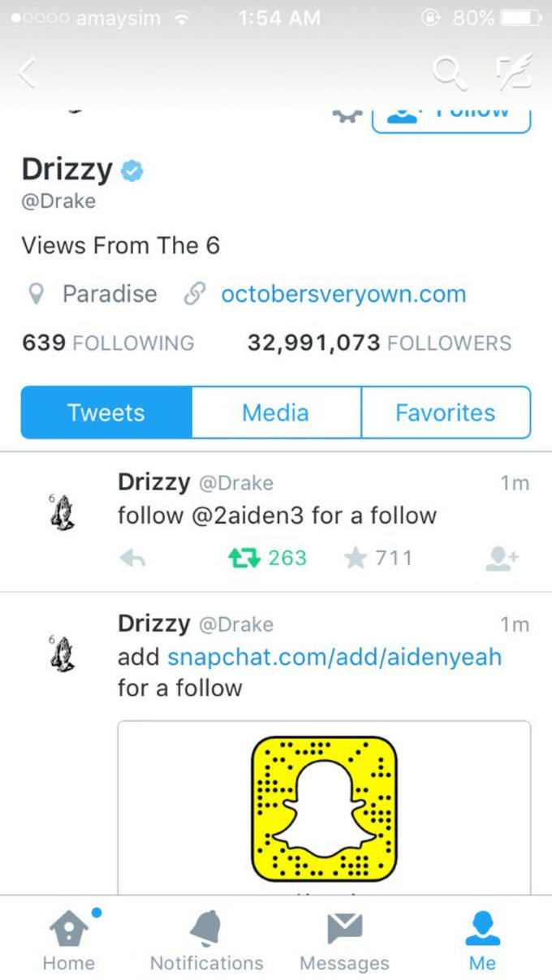Tap the Follow button
The width and height of the screenshot is (552, 980).
pyautogui.click(x=451, y=118)
